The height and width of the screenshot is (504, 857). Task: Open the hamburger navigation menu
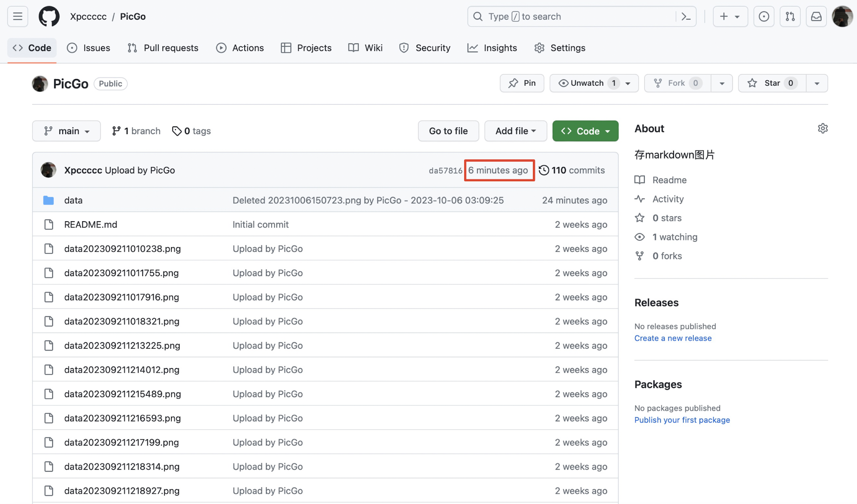17,16
